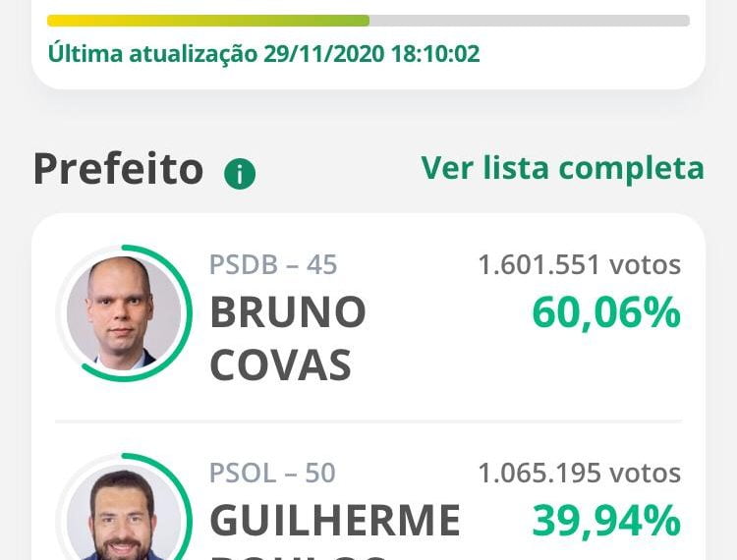This screenshot has width=737, height=560.
Task: Tap the 39,94% percentage value
Action: tap(606, 521)
